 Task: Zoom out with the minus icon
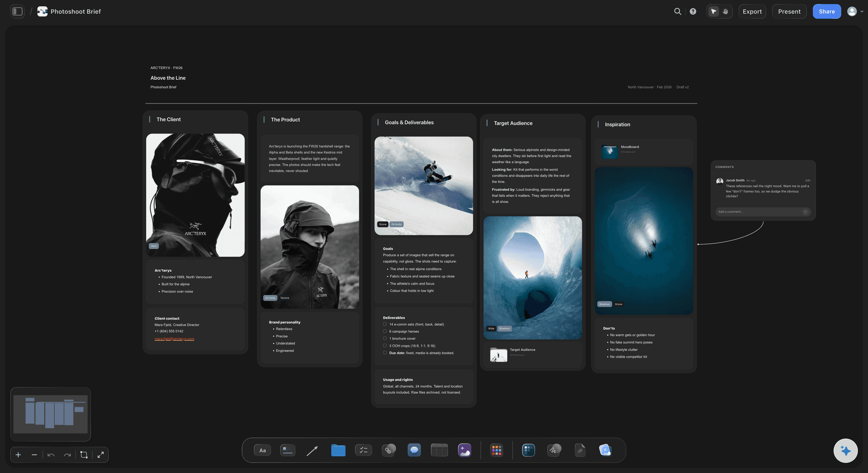(34, 455)
